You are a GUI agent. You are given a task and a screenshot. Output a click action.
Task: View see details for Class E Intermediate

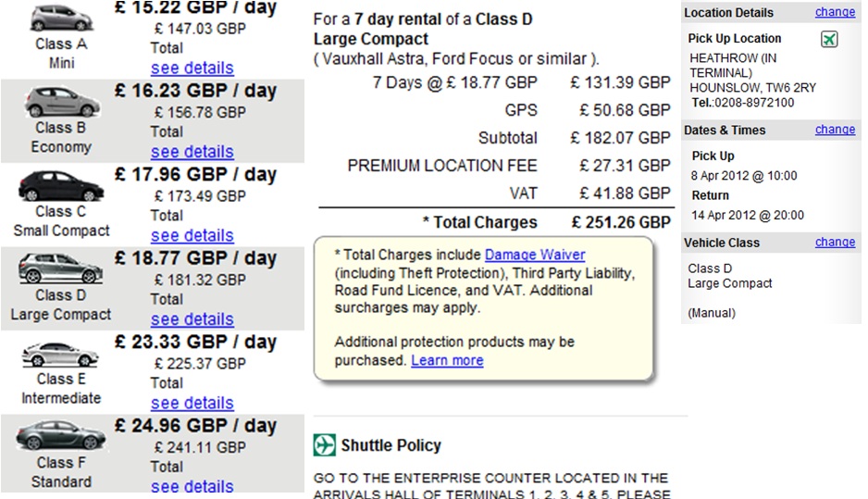click(x=192, y=403)
